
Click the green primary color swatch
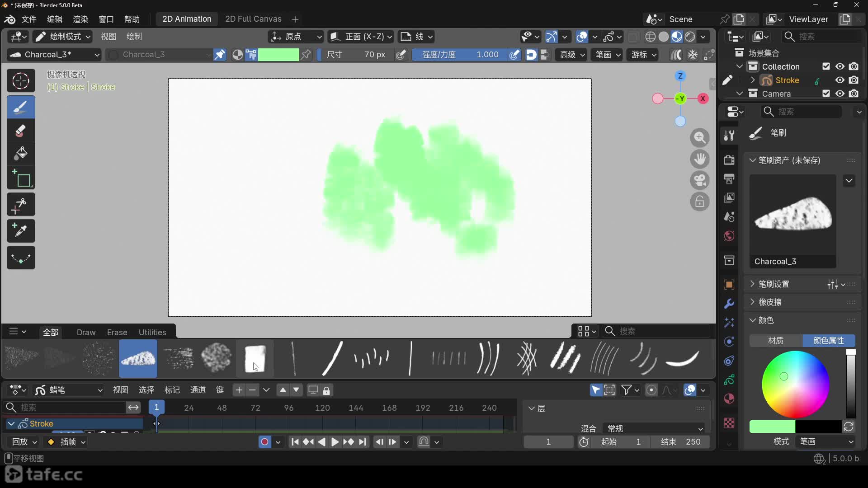(772, 427)
